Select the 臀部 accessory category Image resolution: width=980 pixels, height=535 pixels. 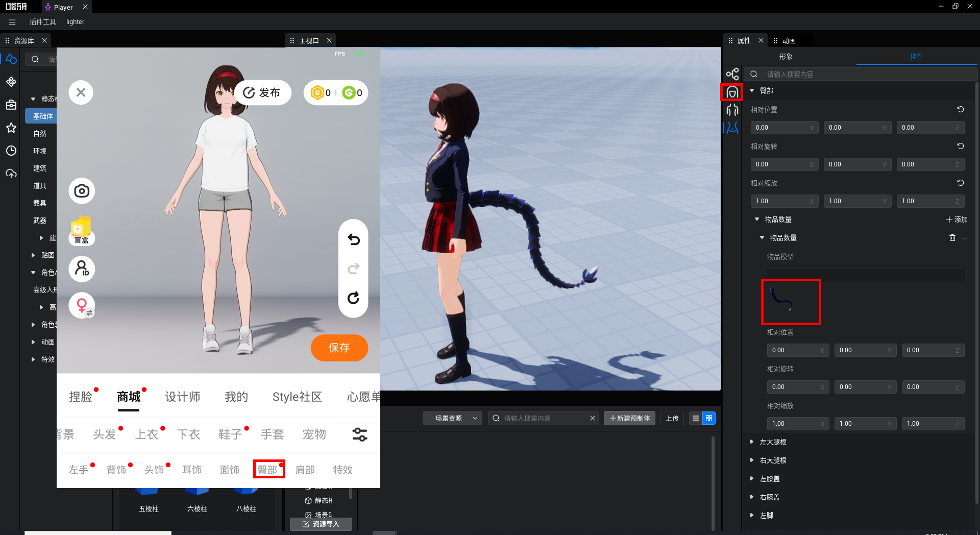pyautogui.click(x=268, y=469)
